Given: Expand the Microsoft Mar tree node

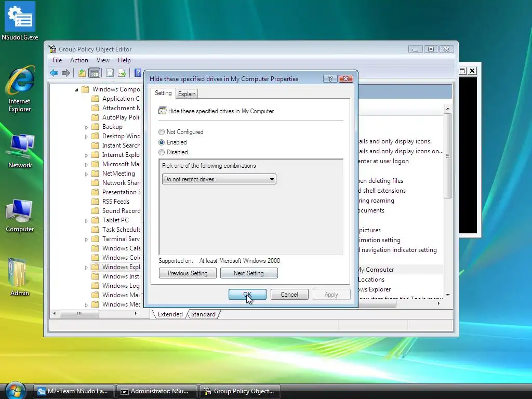Looking at the screenshot, I should tap(86, 165).
